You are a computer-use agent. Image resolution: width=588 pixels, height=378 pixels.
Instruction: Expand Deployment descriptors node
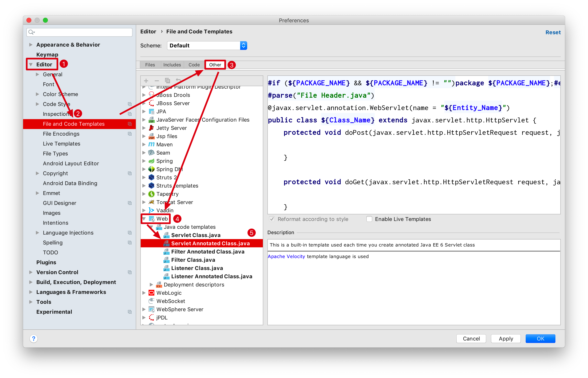[x=151, y=285]
